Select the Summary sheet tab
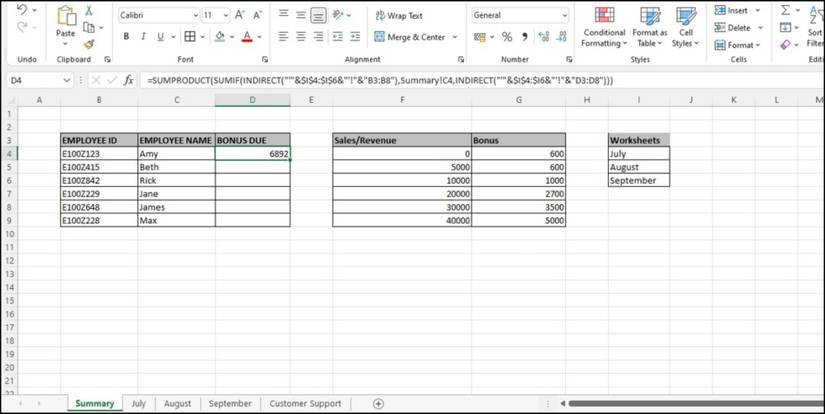Image resolution: width=825 pixels, height=414 pixels. point(95,403)
